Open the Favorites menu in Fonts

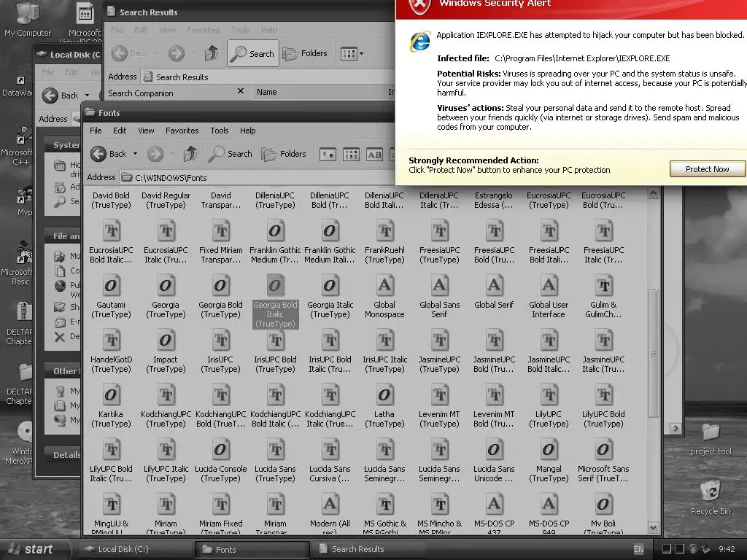pyautogui.click(x=182, y=131)
